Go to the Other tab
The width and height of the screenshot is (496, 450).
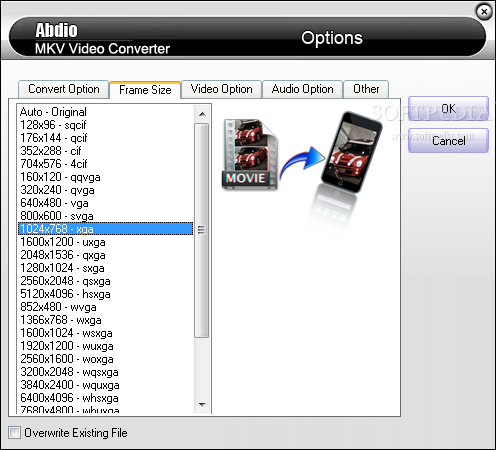coord(366,89)
